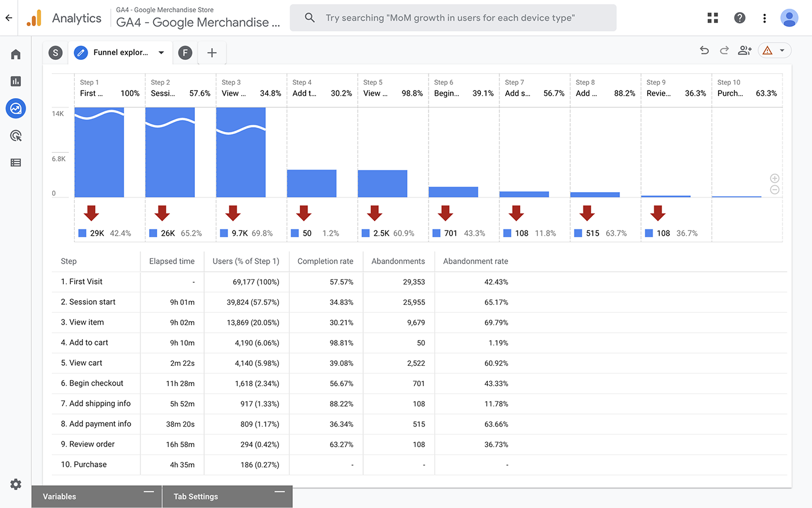Select the Advertising icon in the sidebar
Image resolution: width=812 pixels, height=508 pixels.
(x=16, y=135)
